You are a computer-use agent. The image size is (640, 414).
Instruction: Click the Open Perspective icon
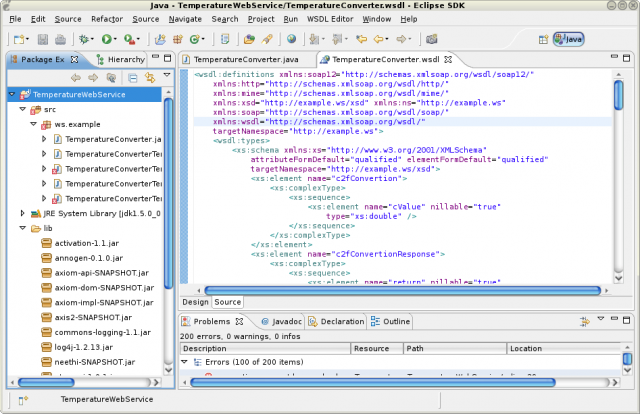coord(543,39)
